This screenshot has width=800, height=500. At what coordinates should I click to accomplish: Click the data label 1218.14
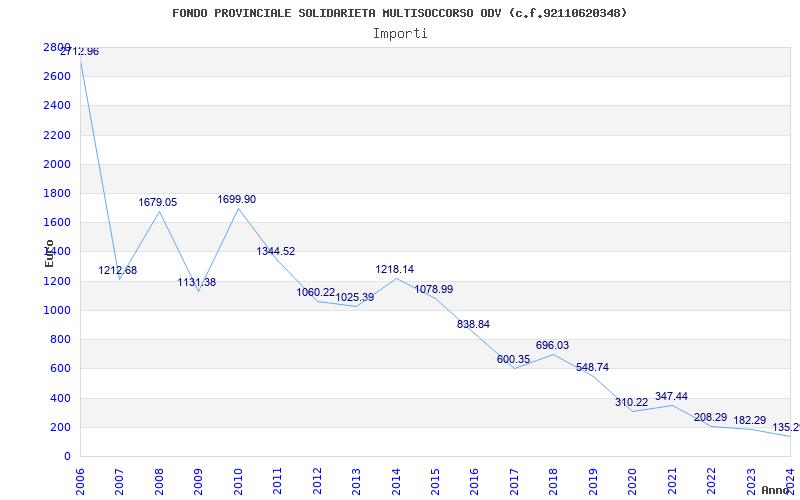point(395,269)
